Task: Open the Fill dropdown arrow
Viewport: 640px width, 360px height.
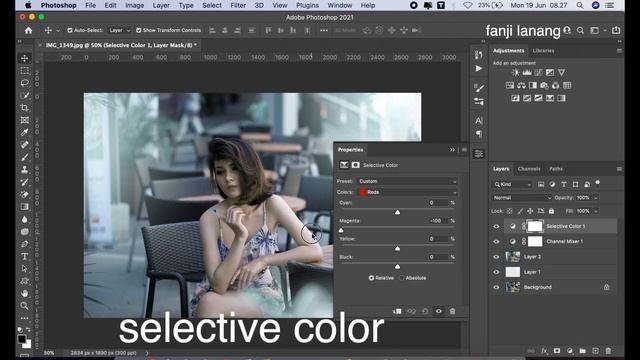Action: coord(596,211)
